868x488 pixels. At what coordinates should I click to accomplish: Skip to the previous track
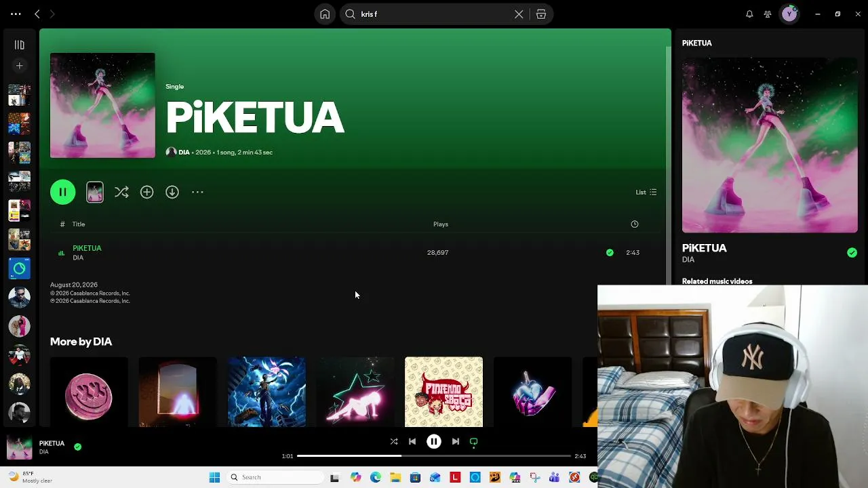[412, 441]
